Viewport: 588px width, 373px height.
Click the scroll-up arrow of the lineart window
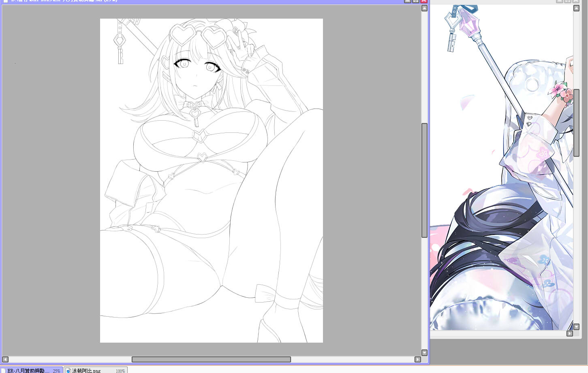coord(424,8)
